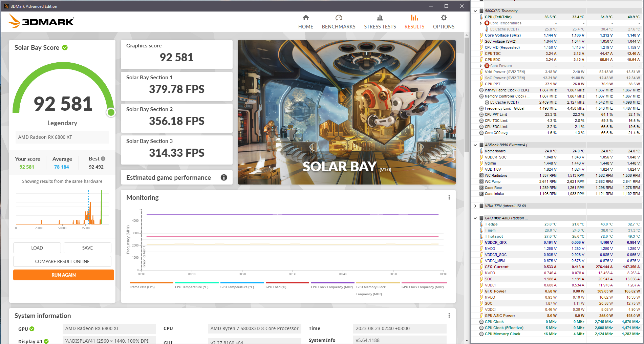
Task: Click the info icon beside Best score
Action: [x=103, y=158]
